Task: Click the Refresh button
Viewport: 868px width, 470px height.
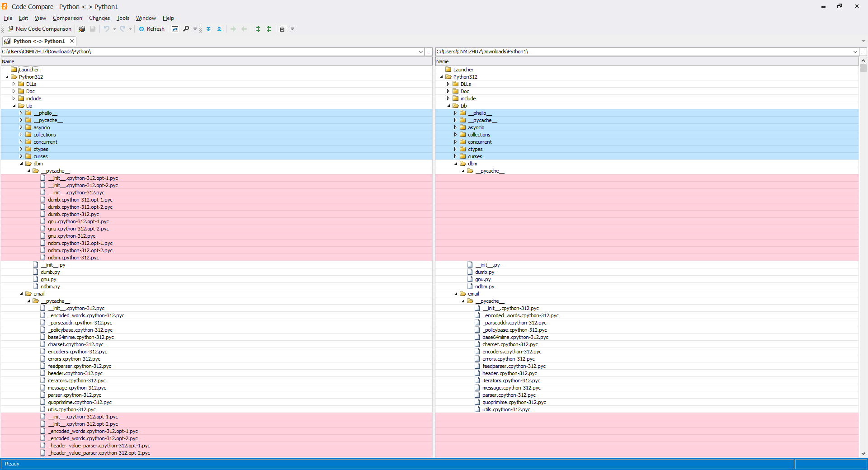Action: coord(152,29)
